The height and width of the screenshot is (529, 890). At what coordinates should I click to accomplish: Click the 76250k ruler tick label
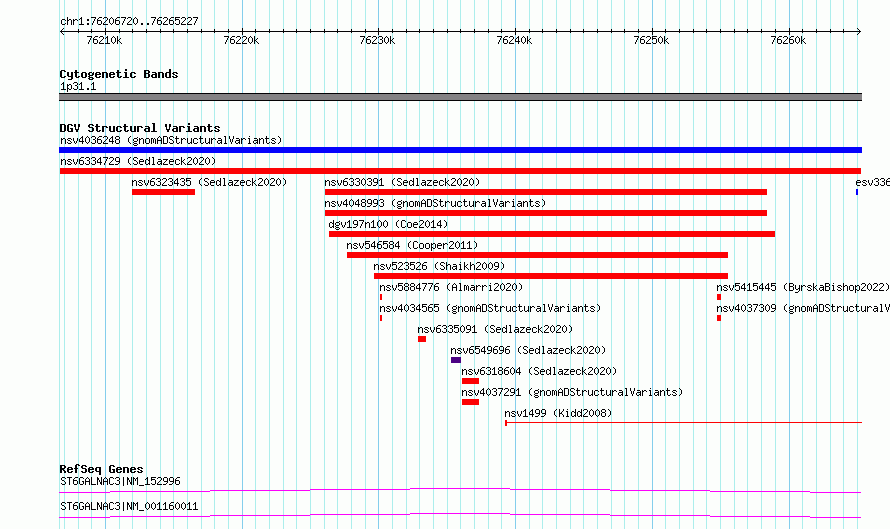click(651, 40)
